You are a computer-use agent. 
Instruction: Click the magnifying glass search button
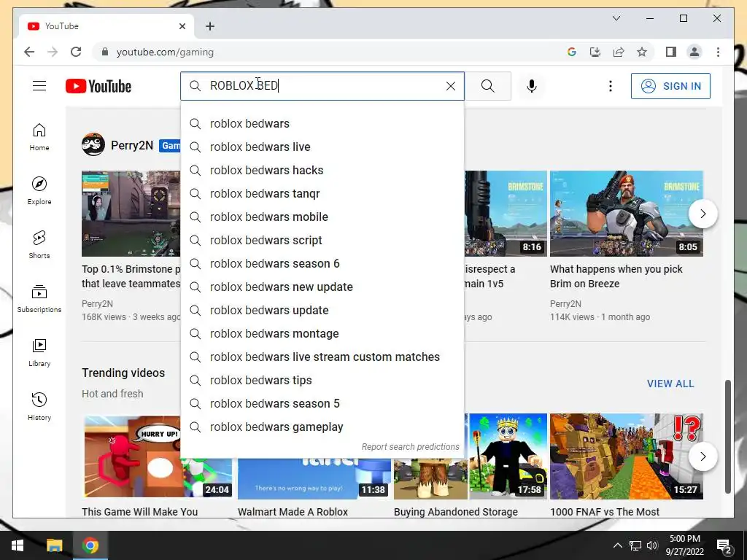[x=487, y=86]
